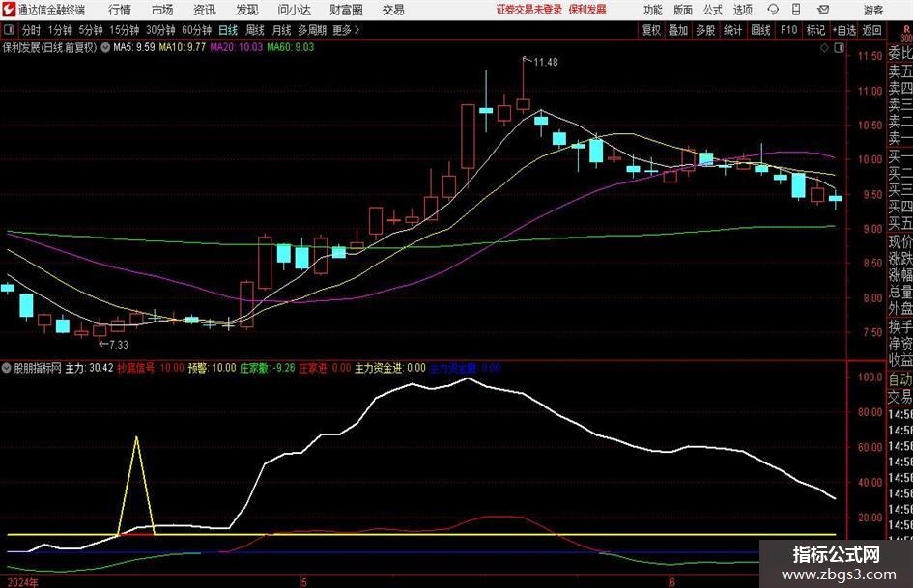Open the 资讯 menu
Viewport: 913px width, 588px height.
[205, 10]
